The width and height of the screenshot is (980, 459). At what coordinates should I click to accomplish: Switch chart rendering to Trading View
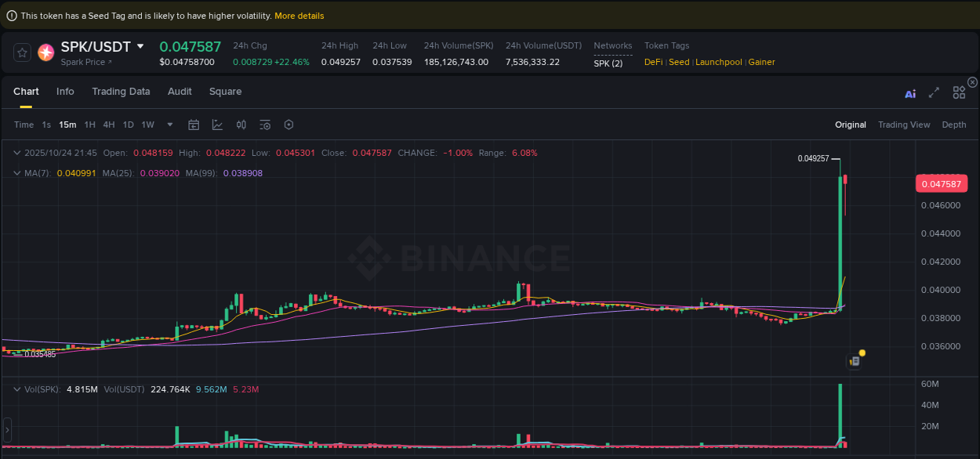click(x=904, y=124)
